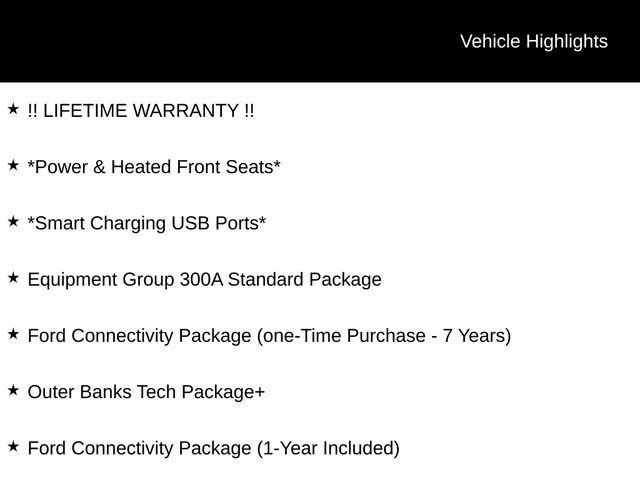The width and height of the screenshot is (640, 480).
Task: Click the Vehicle Highlights heading
Action: pyautogui.click(x=533, y=41)
